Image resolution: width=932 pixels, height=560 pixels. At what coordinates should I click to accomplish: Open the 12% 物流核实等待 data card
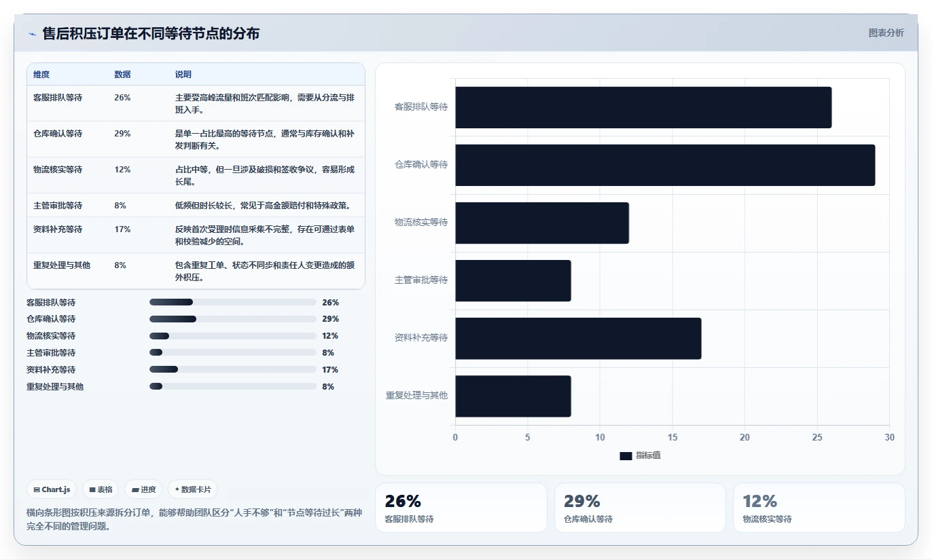click(x=819, y=508)
